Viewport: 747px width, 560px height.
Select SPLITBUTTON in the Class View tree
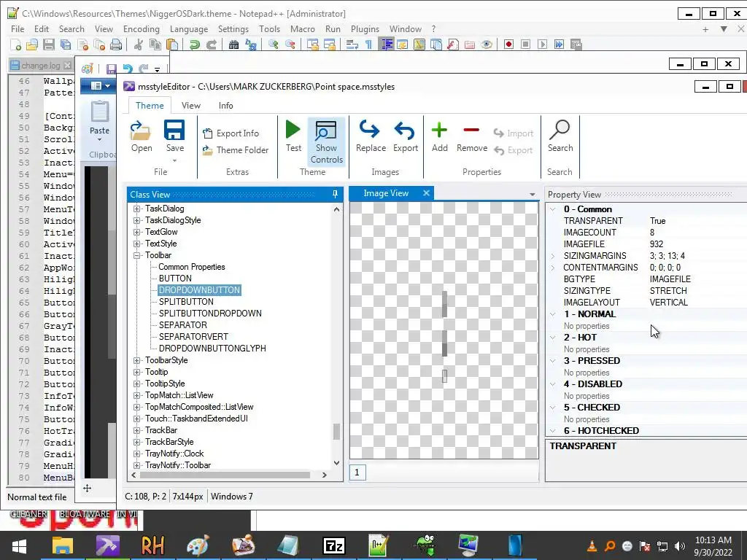click(x=186, y=302)
